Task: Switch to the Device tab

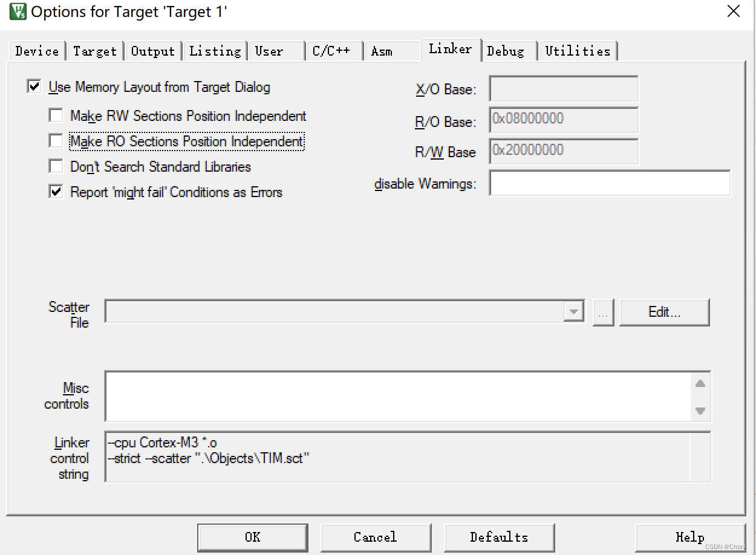Action: (x=37, y=51)
